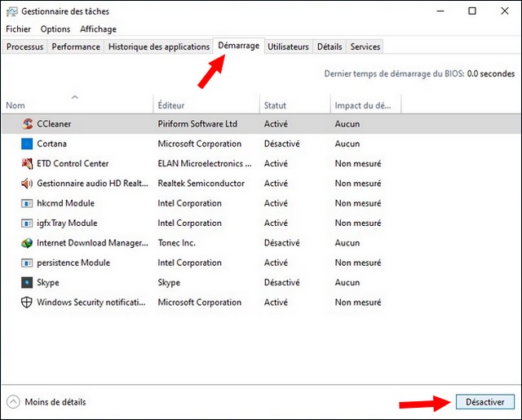Viewport: 522px width, 420px height.
Task: Click the CCleaner app icon
Action: point(27,124)
